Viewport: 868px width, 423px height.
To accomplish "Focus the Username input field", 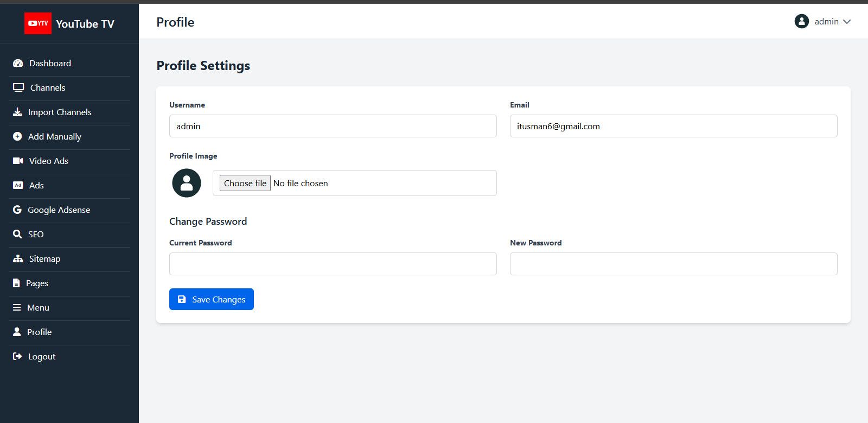I will (x=333, y=126).
